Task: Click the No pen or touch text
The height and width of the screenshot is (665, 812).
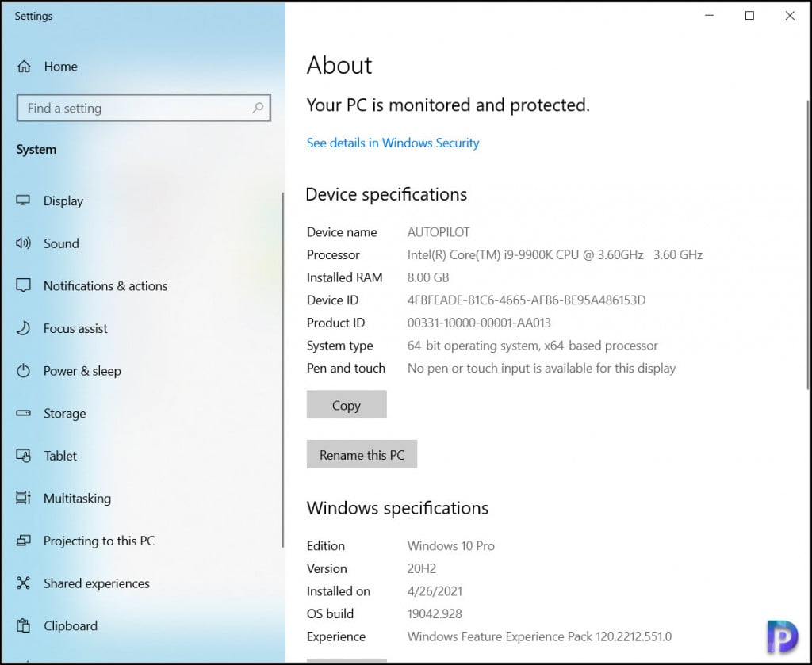Action: pos(541,369)
